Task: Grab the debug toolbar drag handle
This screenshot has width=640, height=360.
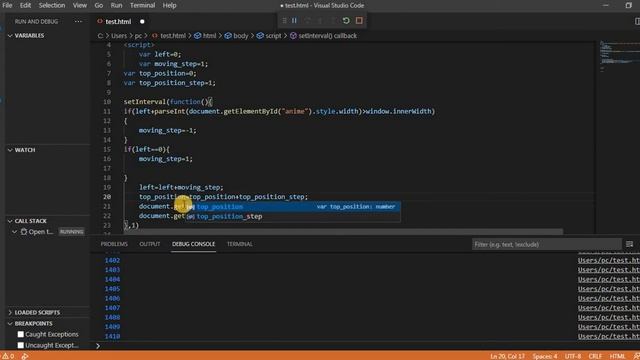Action: pos(284,20)
